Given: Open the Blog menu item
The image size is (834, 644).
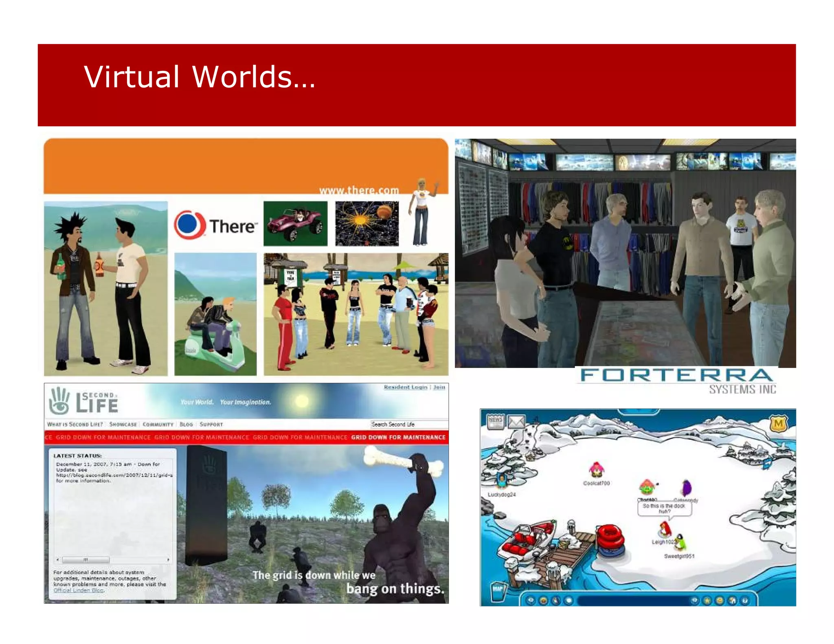Looking at the screenshot, I should point(186,424).
